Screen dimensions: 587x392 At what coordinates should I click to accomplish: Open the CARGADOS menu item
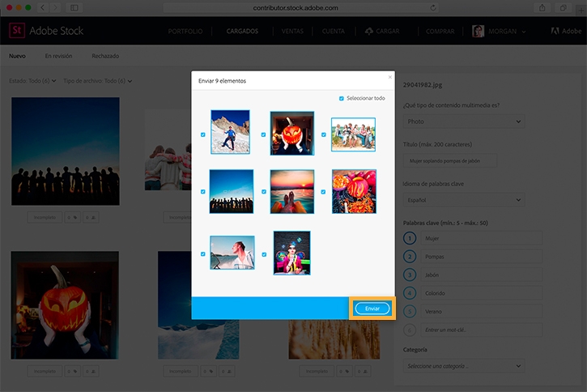coord(242,31)
